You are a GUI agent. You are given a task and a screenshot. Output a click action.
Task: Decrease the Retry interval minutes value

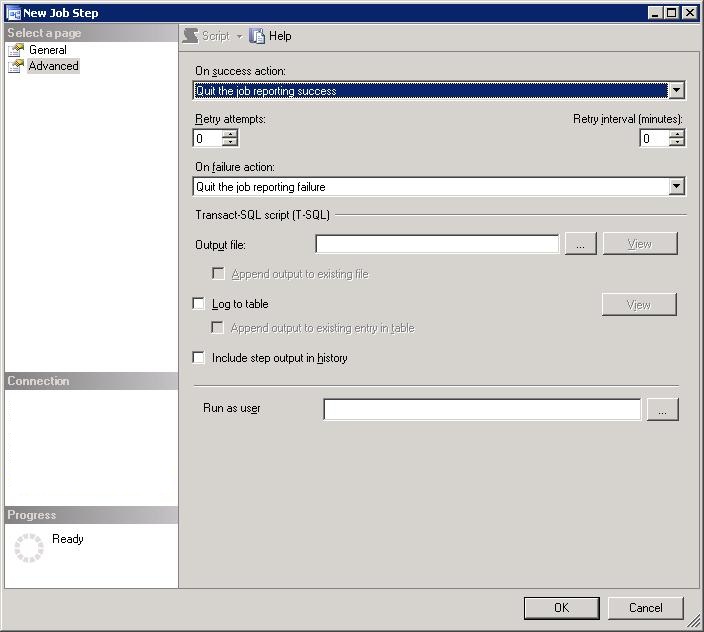pyautogui.click(x=677, y=142)
